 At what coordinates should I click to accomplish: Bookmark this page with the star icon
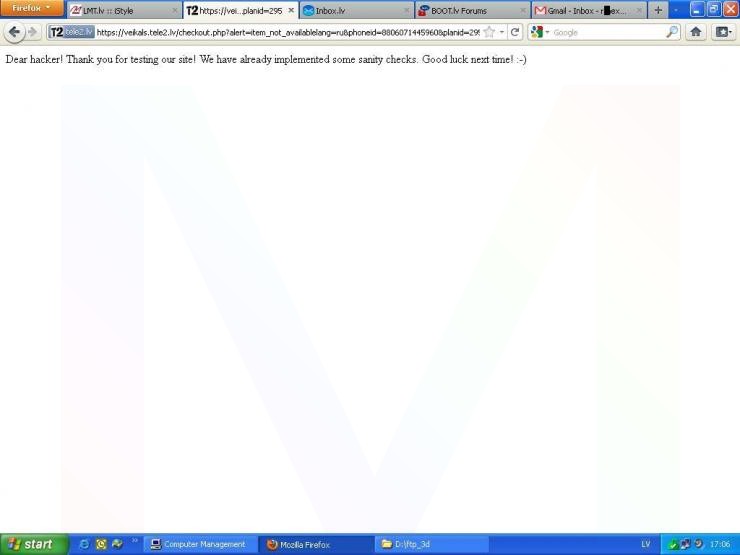(x=489, y=32)
